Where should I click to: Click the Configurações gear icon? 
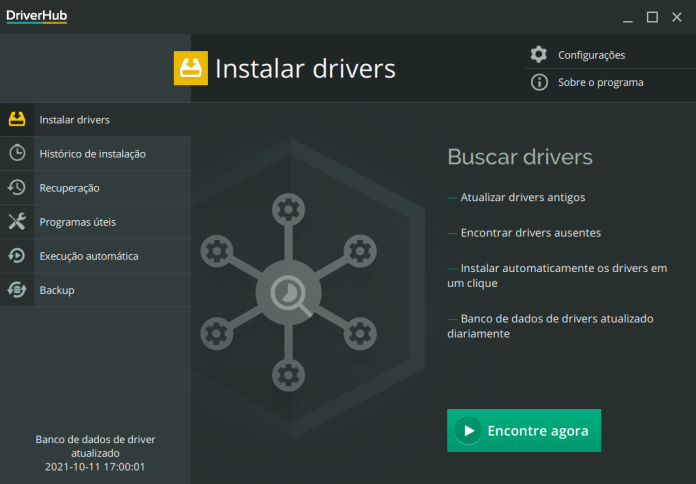tap(538, 55)
